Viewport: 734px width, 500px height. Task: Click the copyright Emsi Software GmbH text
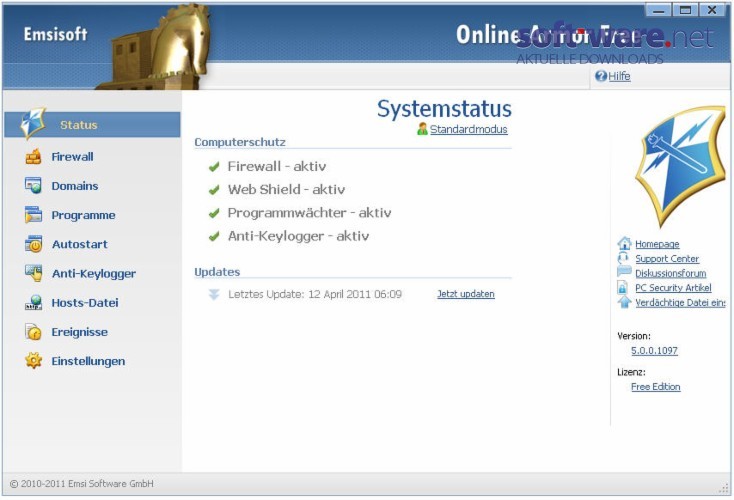coord(82,484)
